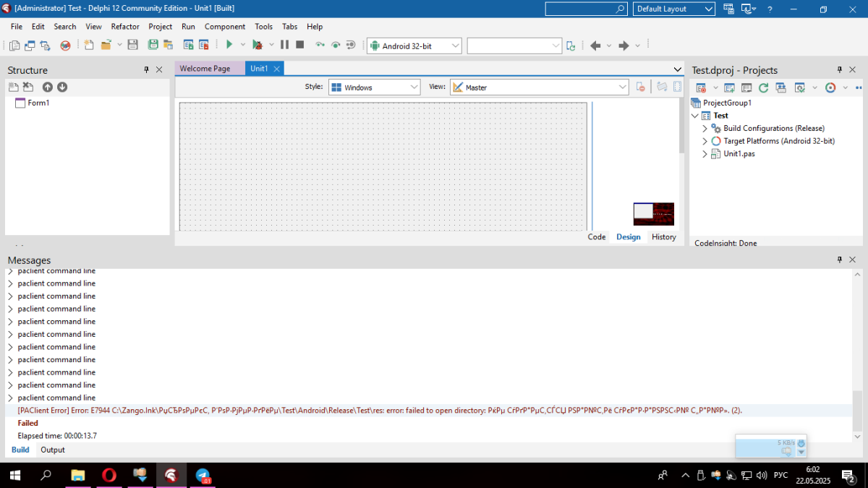Viewport: 868px width, 488px height.
Task: Switch to the Output tab in Messages
Action: pyautogui.click(x=52, y=450)
